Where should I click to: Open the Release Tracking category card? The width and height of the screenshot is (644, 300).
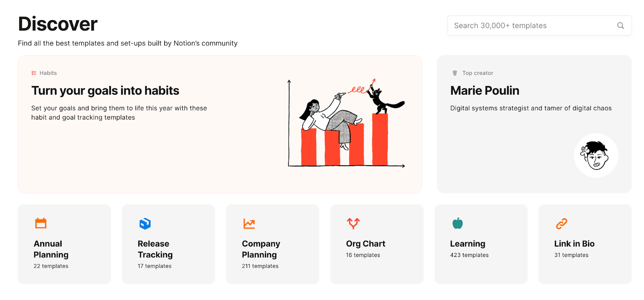pyautogui.click(x=168, y=244)
